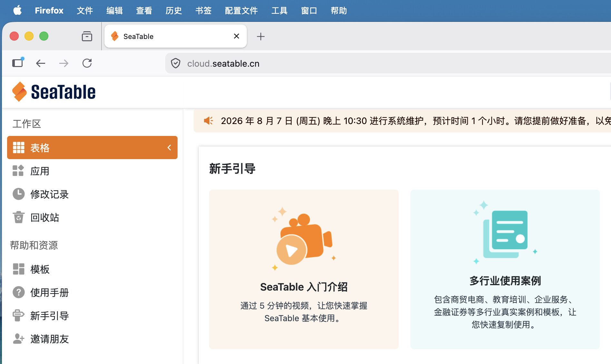Click the 新手引导 panel heading

pos(232,168)
